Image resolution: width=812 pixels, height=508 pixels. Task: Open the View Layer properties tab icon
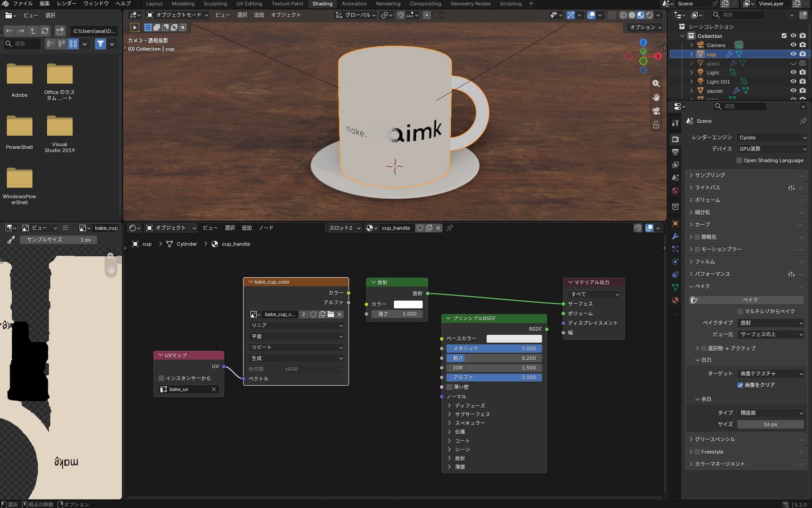[675, 165]
